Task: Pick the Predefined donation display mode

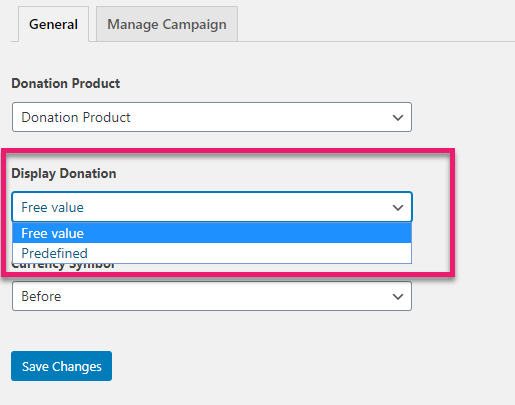Action: click(x=212, y=253)
